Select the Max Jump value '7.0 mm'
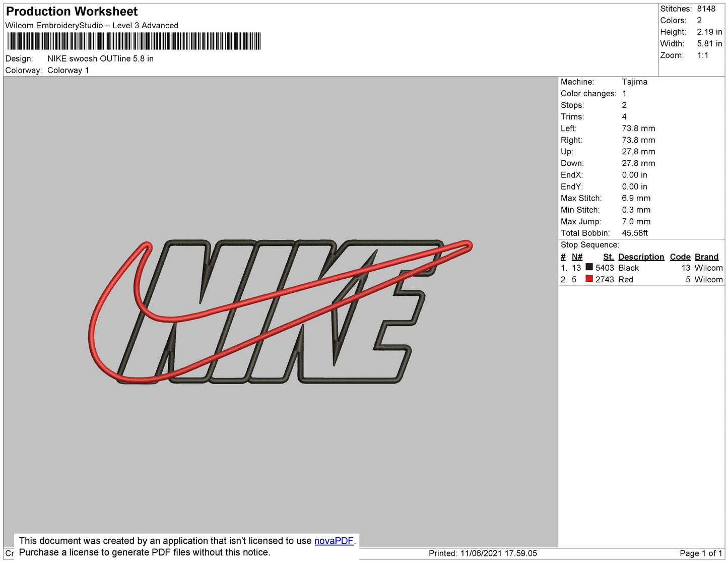Screen dimensions: 728x563 pos(636,221)
